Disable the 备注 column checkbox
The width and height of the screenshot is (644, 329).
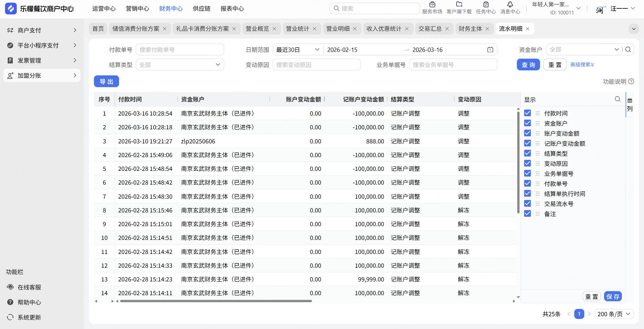[527, 214]
